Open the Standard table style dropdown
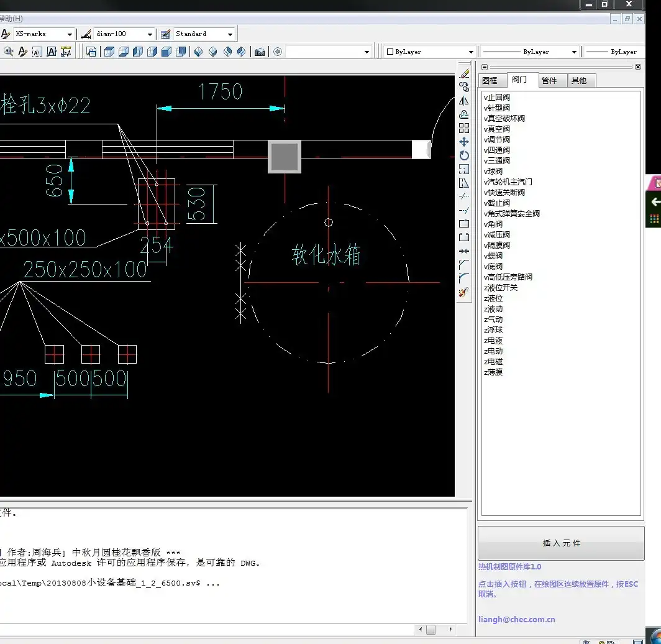The width and height of the screenshot is (661, 644). [230, 34]
